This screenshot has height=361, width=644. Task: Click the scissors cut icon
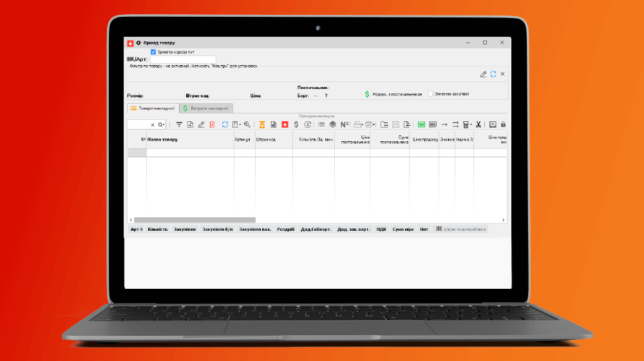(478, 124)
